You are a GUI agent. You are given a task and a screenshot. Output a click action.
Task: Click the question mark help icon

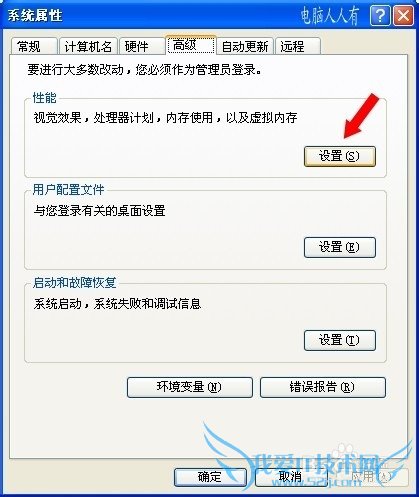pos(380,16)
